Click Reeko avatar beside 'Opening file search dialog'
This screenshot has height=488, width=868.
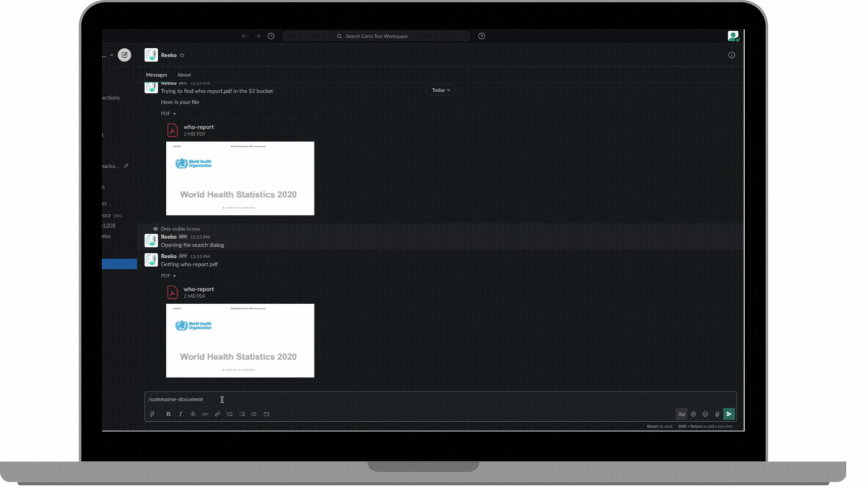point(151,241)
